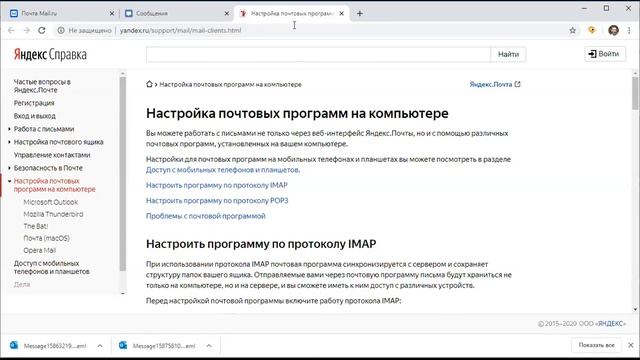Open the ЯНДЕКС footer link

click(611, 324)
